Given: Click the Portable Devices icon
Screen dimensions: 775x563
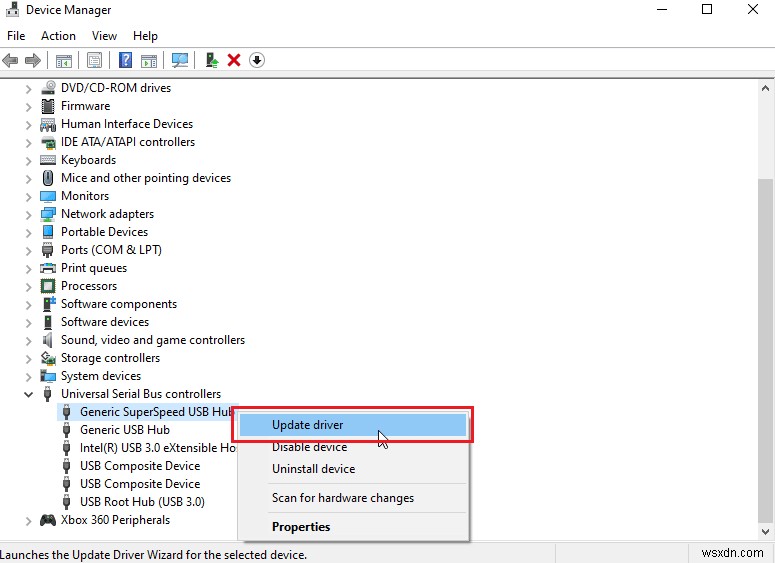Looking at the screenshot, I should (x=48, y=232).
